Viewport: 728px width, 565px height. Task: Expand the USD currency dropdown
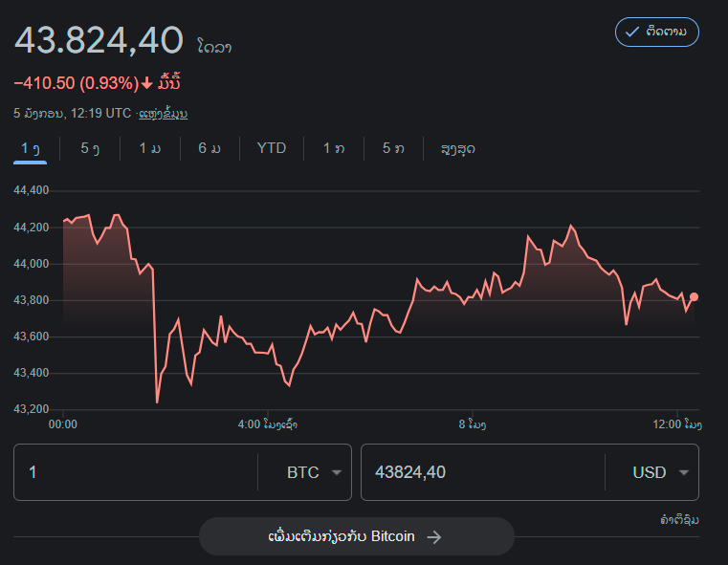[660, 472]
